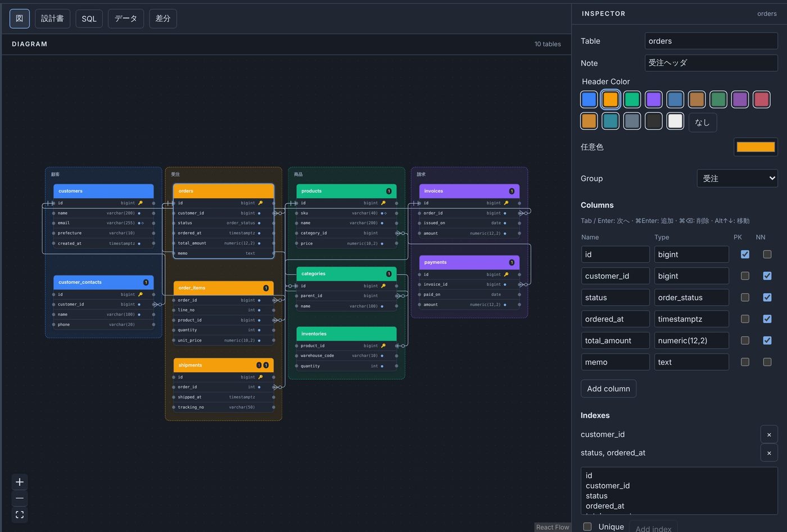Viewport: 787px width, 532px height.
Task: Zoom in the diagram with the plus button
Action: tap(20, 482)
